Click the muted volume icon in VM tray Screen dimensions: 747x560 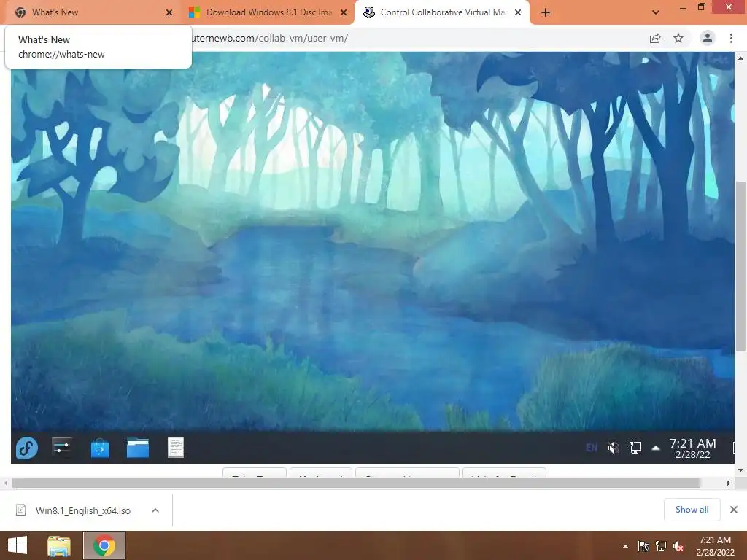pos(613,448)
